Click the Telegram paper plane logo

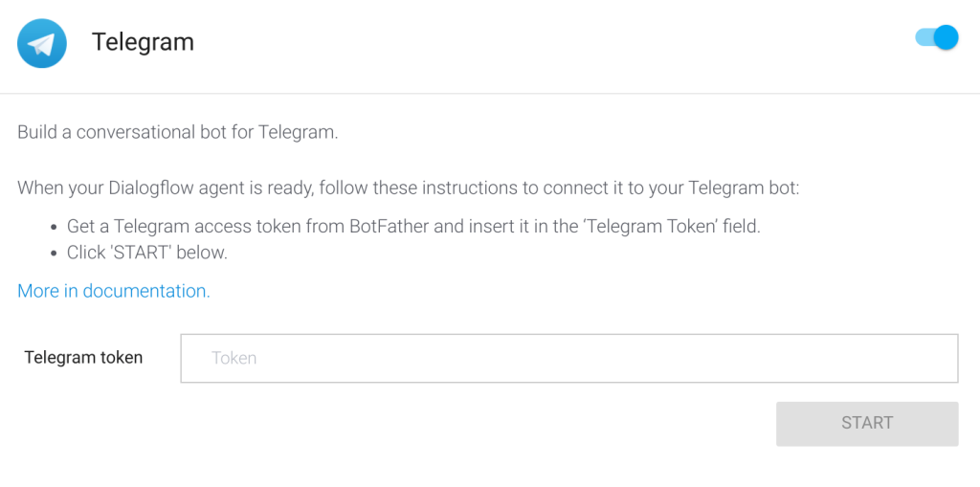pos(42,43)
